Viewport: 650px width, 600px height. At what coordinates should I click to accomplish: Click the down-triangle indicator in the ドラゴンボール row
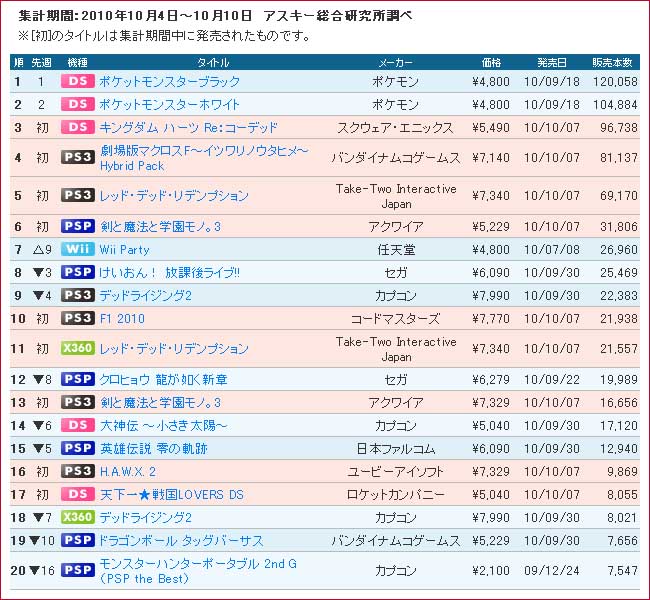pos(34,540)
